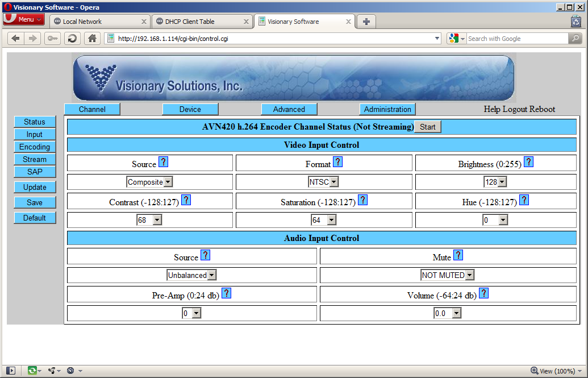588x378 pixels.
Task: Open Pre-Amp help question mark
Action: [x=226, y=293]
